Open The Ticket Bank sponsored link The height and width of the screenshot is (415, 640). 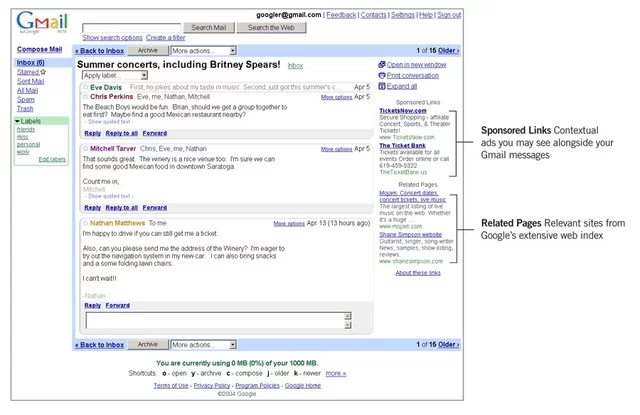(x=402, y=145)
